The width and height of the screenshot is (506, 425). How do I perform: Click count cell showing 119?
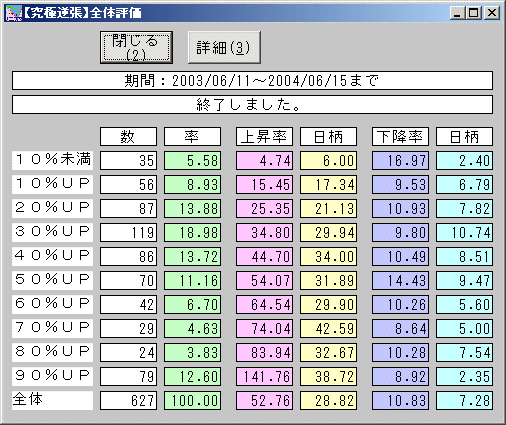(128, 232)
